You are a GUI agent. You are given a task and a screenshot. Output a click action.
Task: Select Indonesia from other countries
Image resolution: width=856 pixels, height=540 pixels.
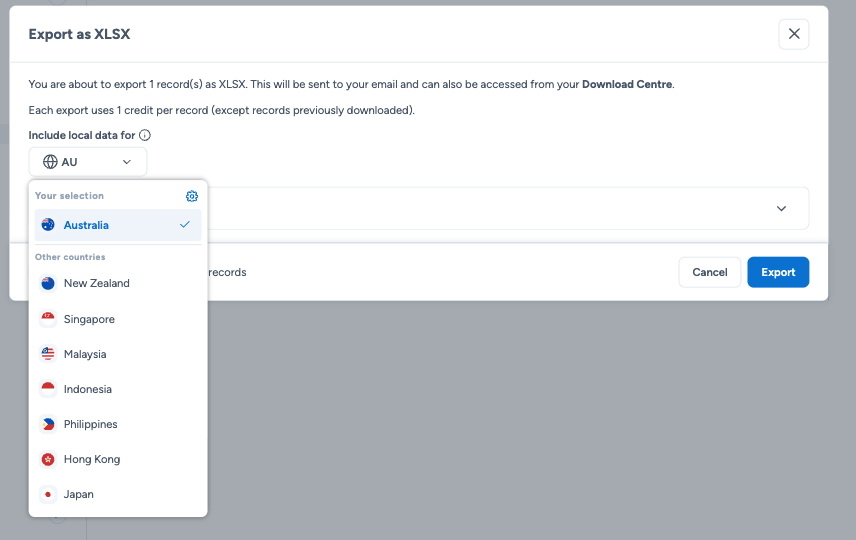(88, 389)
